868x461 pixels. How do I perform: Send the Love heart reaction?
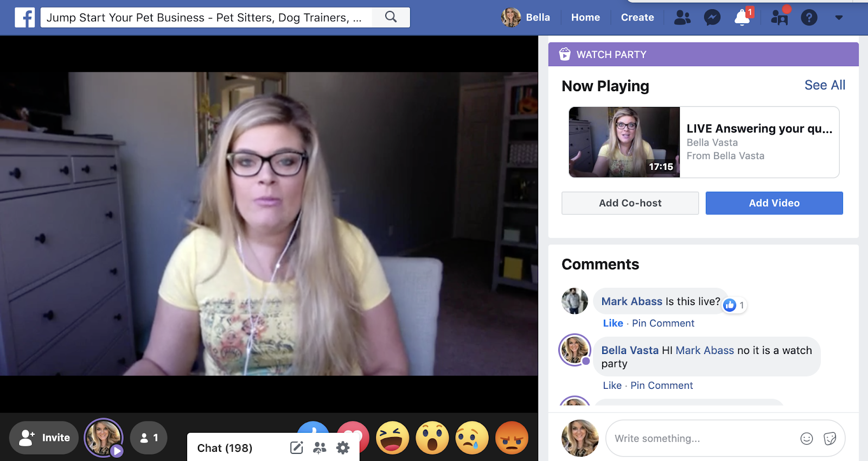pyautogui.click(x=353, y=428)
